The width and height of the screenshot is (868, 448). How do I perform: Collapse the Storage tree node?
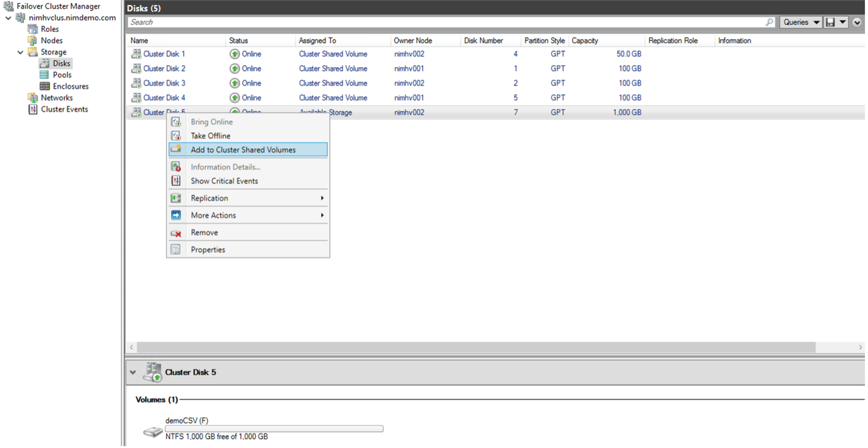tap(21, 52)
